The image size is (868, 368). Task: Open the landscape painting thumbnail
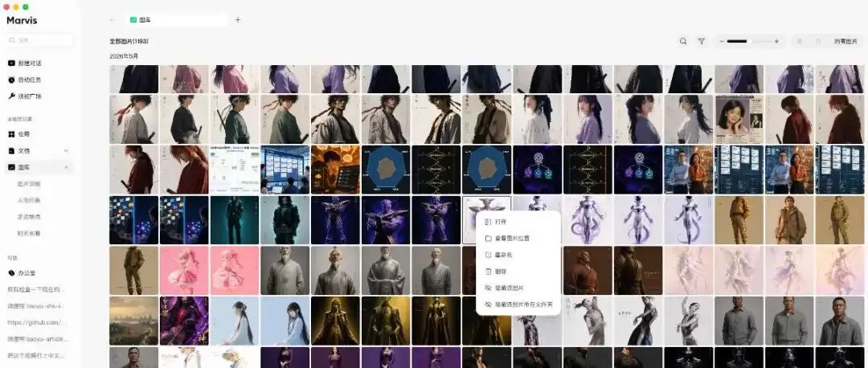tap(134, 321)
